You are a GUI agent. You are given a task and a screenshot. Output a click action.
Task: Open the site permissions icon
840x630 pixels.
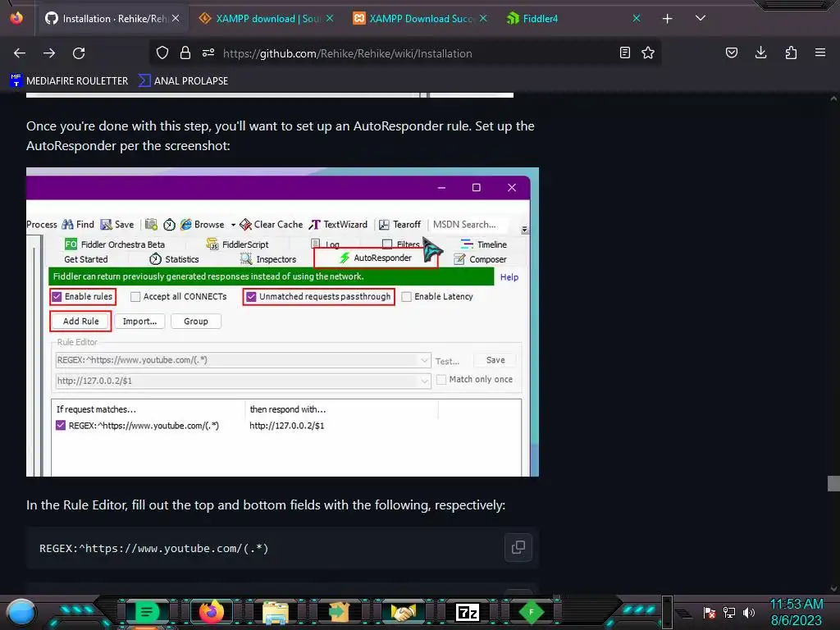pyautogui.click(x=208, y=52)
